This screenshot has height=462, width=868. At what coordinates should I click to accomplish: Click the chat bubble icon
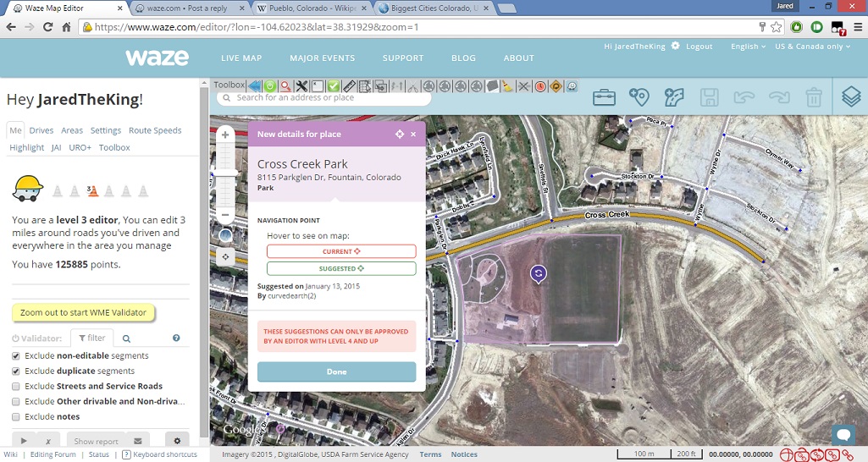click(843, 435)
